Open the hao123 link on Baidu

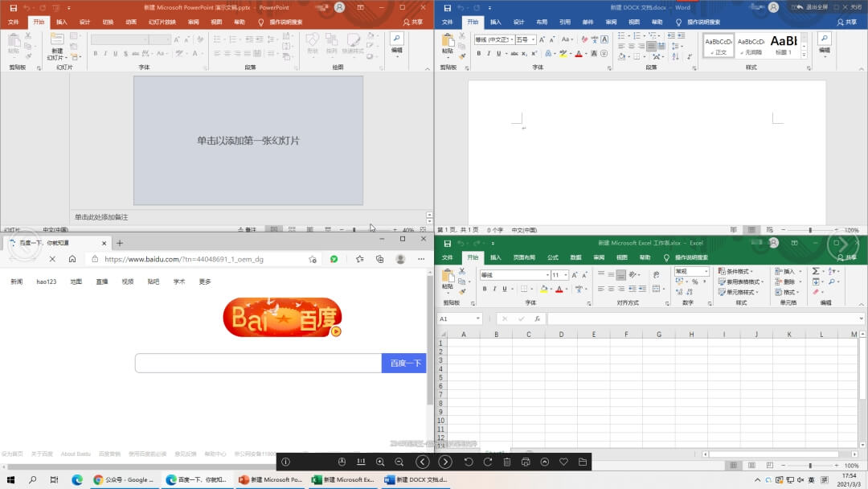46,281
